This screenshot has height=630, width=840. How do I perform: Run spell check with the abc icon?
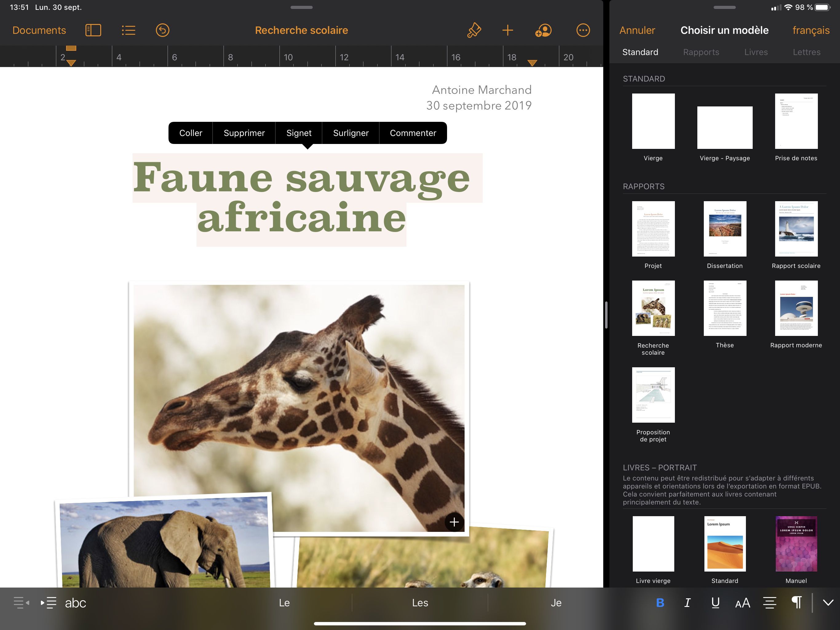click(x=75, y=603)
